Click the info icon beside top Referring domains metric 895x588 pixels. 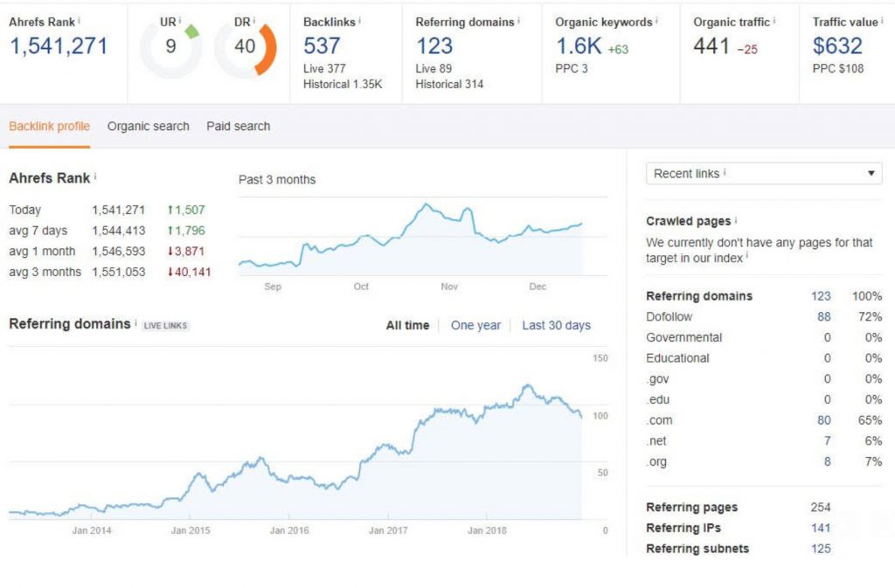519,20
